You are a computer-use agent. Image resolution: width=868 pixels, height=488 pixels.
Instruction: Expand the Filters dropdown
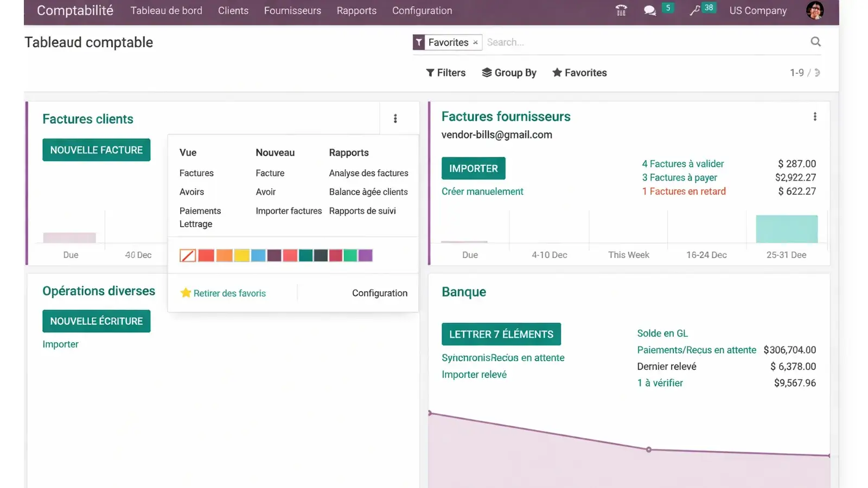click(445, 72)
